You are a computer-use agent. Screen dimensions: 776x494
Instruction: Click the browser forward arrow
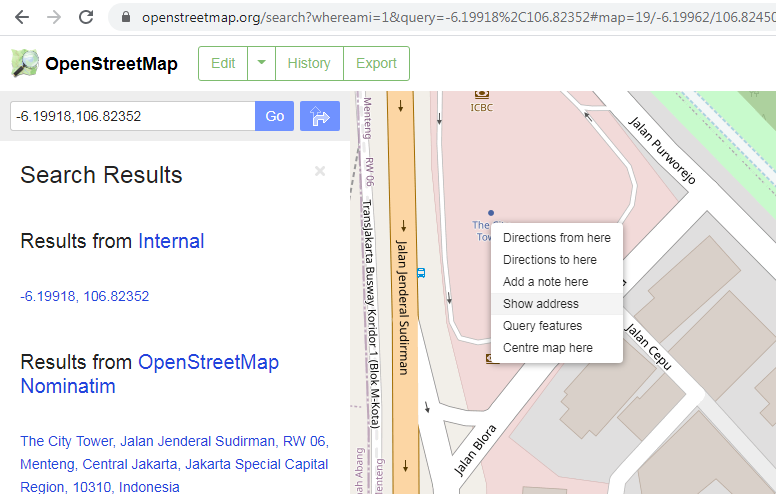54,17
